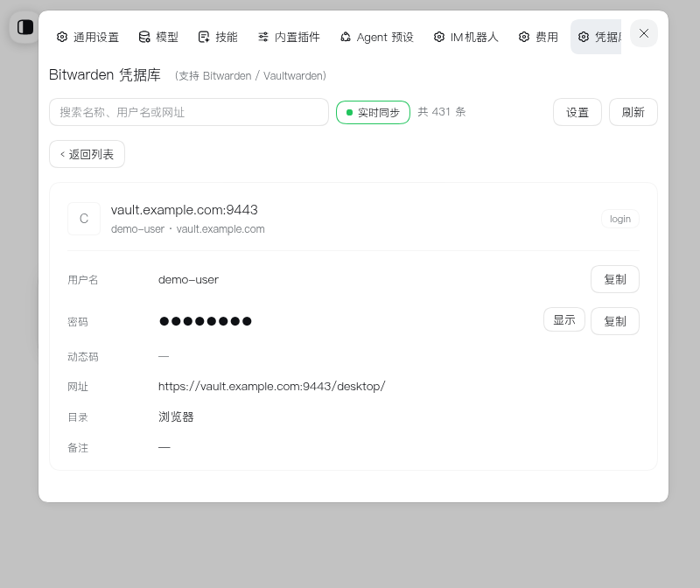Screen dimensions: 700x588
Task: Click the demo-user username value
Action: [x=188, y=279]
